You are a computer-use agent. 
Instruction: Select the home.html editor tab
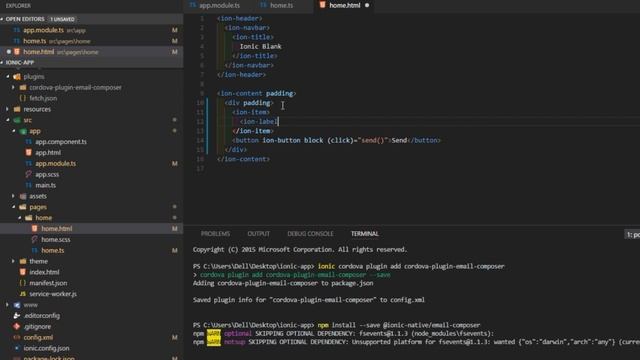pyautogui.click(x=344, y=5)
